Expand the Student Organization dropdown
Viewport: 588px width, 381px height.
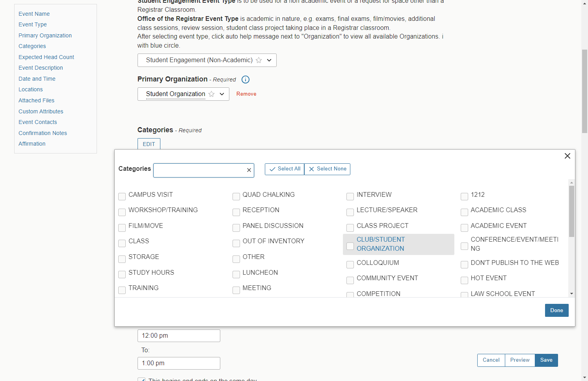[222, 94]
